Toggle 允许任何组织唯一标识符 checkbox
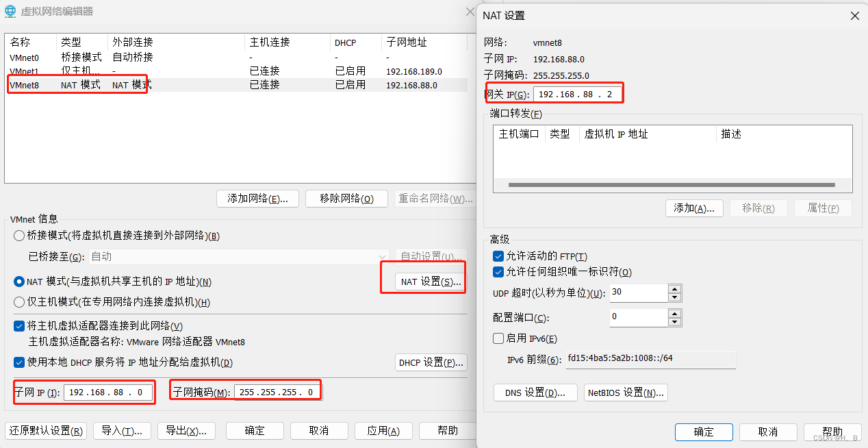The height and width of the screenshot is (448, 868). [498, 272]
